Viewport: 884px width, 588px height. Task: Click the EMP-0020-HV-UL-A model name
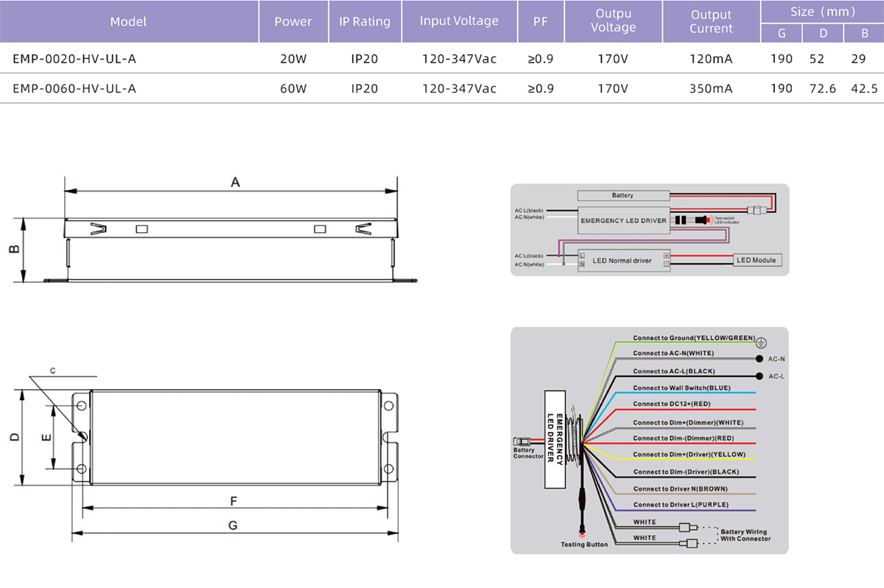[74, 59]
